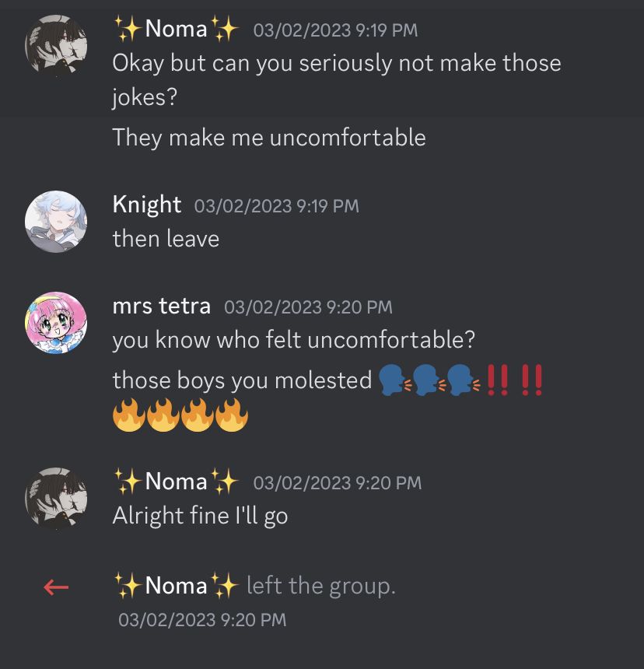Open Knight's profile avatar

pyautogui.click(x=56, y=222)
